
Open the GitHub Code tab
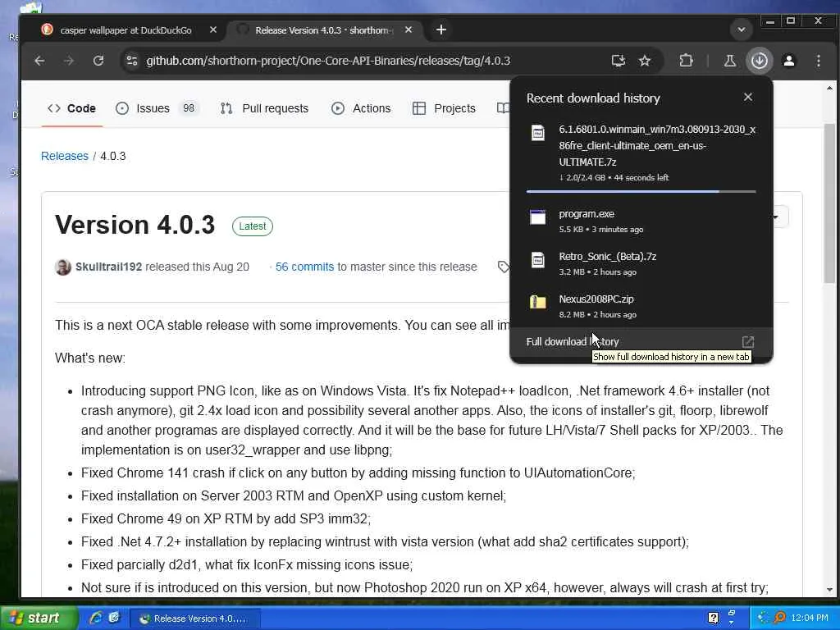[71, 108]
